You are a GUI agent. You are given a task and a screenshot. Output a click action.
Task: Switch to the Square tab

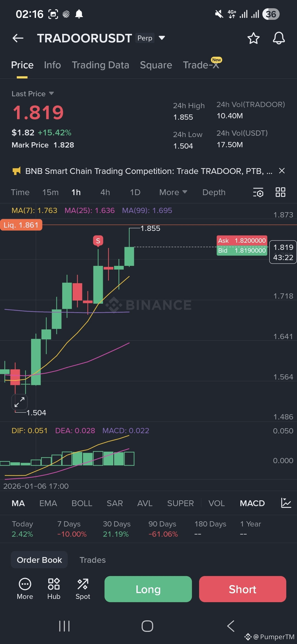point(156,65)
